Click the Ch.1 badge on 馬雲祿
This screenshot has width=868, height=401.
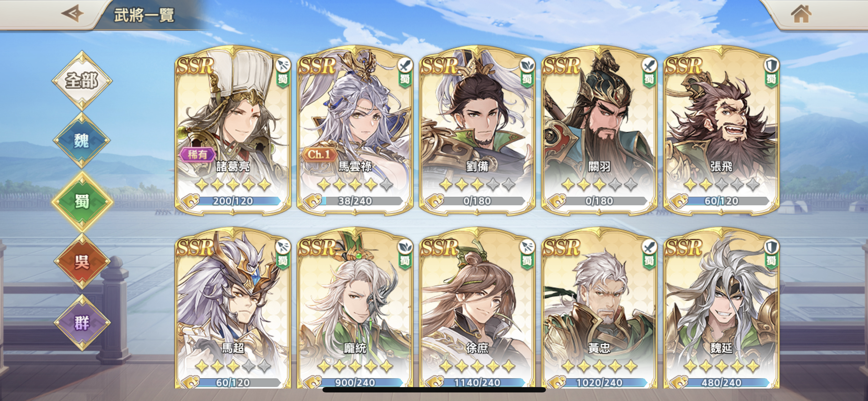pos(319,154)
